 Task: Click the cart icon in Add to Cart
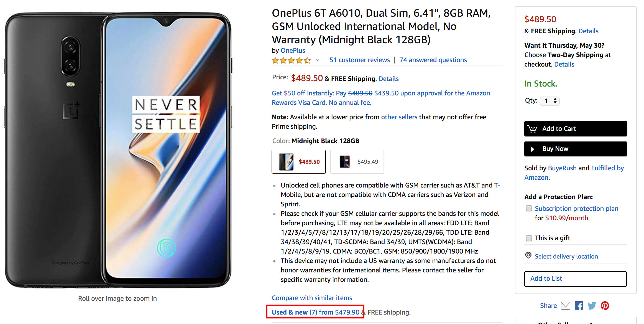pyautogui.click(x=532, y=128)
